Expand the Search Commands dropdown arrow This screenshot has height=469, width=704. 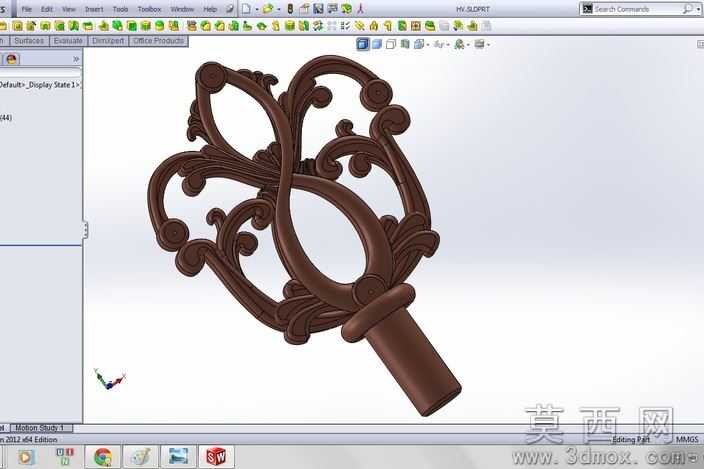[696, 9]
